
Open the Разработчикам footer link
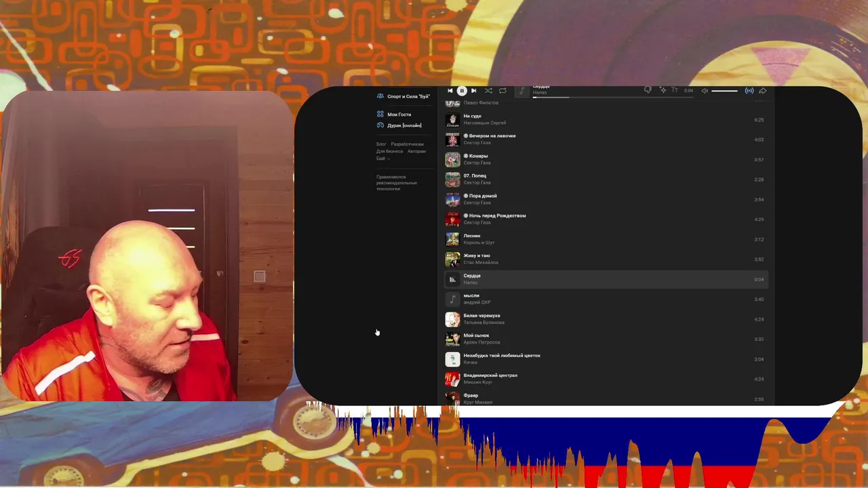[407, 144]
